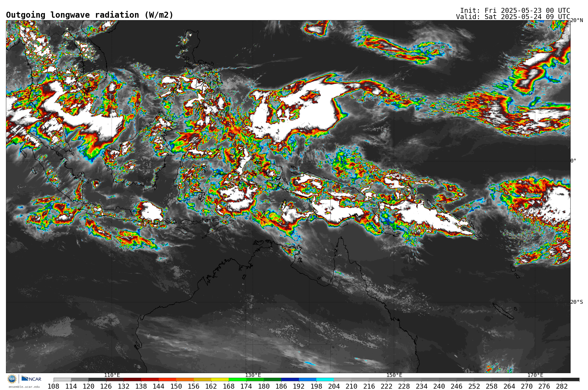Click the medium green colorbar segment 174–180
Image resolution: width=588 pixels, height=390 pixels.
[x=255, y=380]
